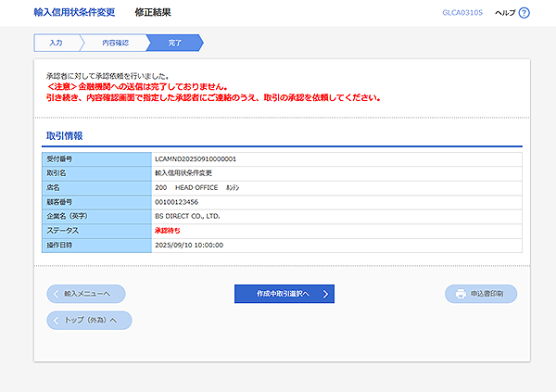Click the message 承認者に対して承認依頼を行いました
556x392 pixels.
point(107,76)
